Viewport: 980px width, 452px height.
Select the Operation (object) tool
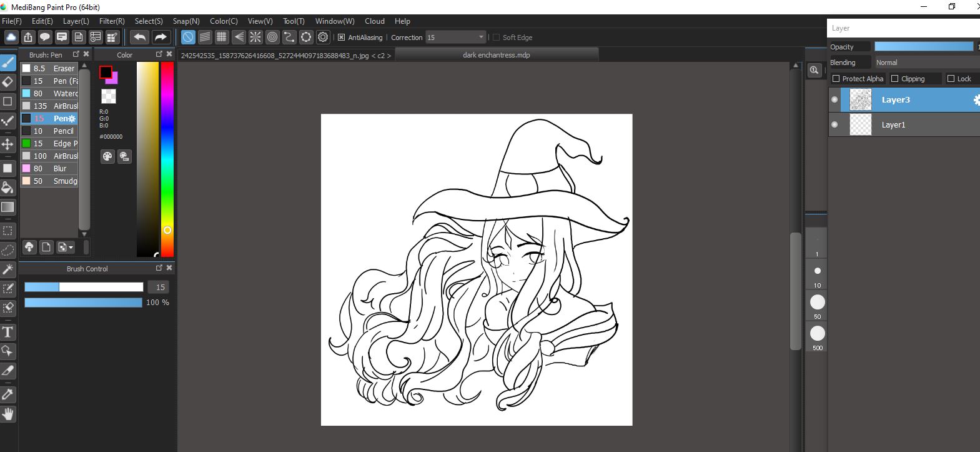[x=7, y=351]
